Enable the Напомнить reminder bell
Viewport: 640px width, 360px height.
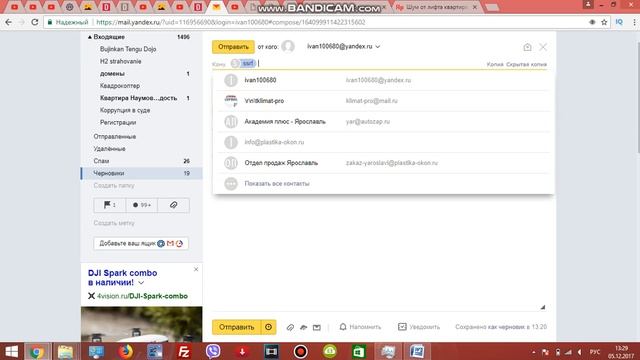point(360,327)
